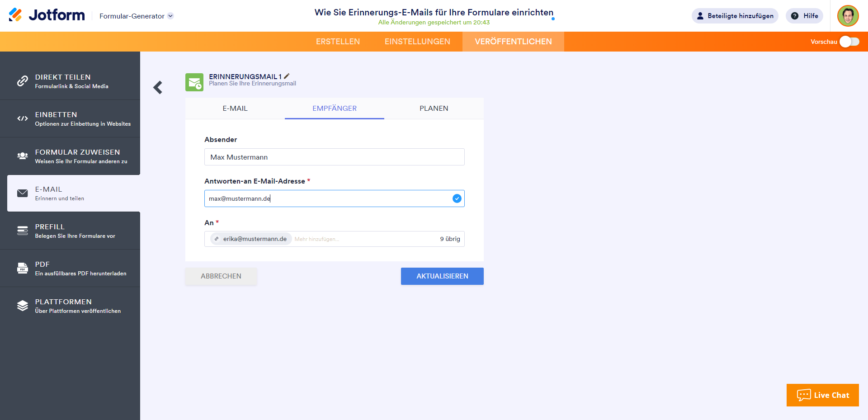
Task: Click the user profile avatar
Action: pyautogui.click(x=848, y=16)
